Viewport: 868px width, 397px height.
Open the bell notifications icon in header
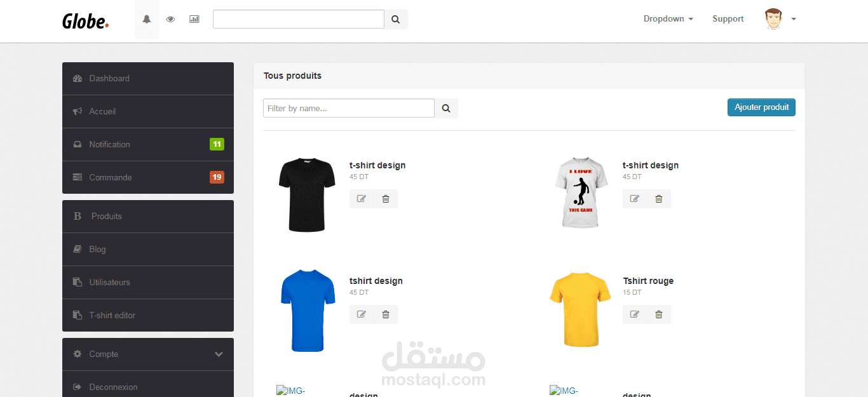147,19
